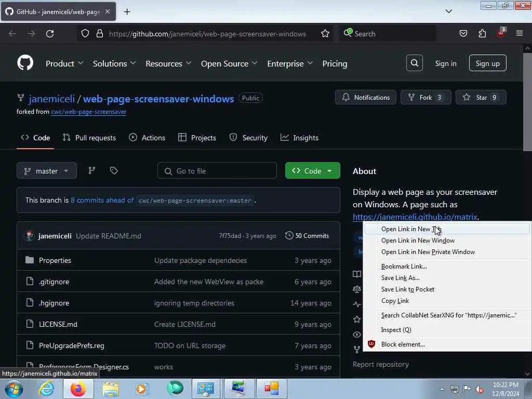The height and width of the screenshot is (399, 532).
Task: Choose Open Link in New Window
Action: [446, 241]
